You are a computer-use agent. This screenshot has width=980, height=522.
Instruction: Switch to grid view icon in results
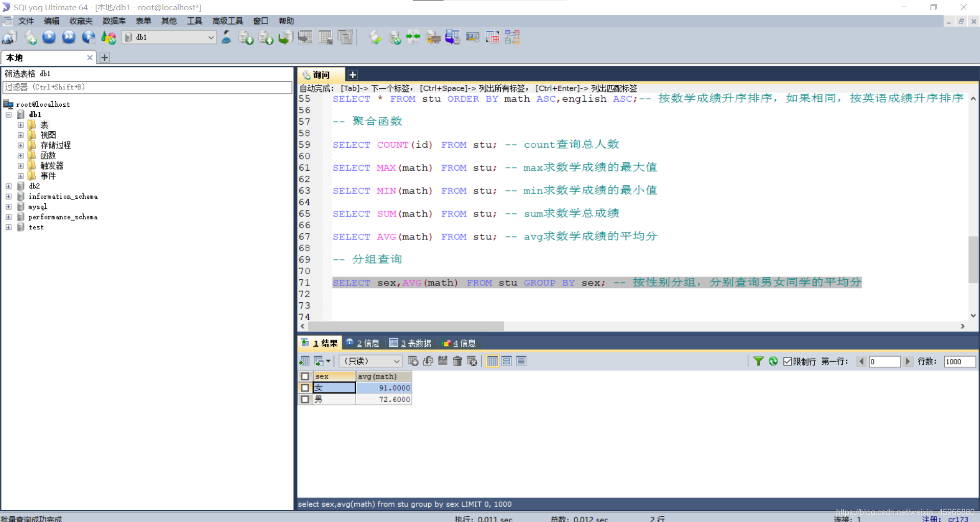pyautogui.click(x=492, y=361)
